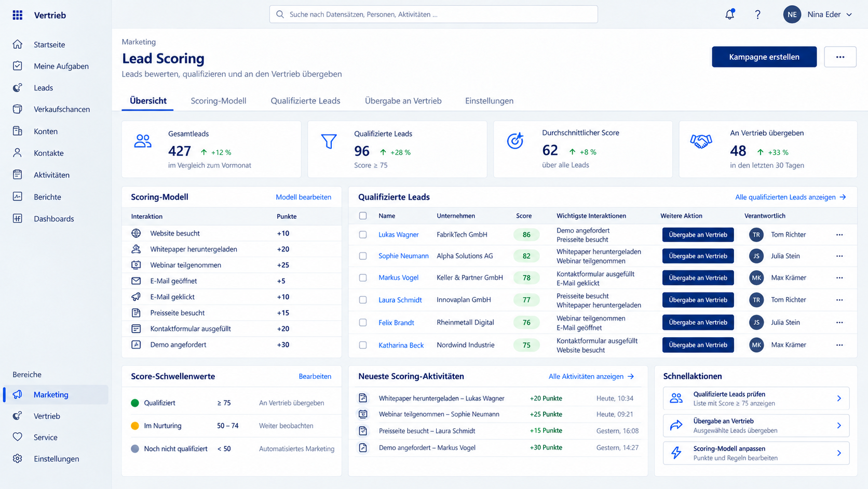Image resolution: width=868 pixels, height=489 pixels.
Task: Click the Qualifizierte Leads funnel icon
Action: [x=329, y=141]
